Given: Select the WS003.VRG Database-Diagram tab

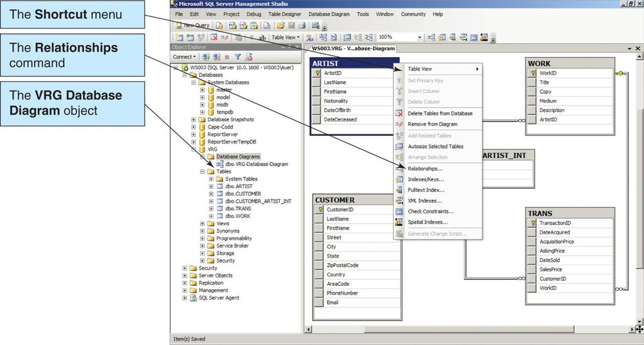Looking at the screenshot, I should pos(353,48).
